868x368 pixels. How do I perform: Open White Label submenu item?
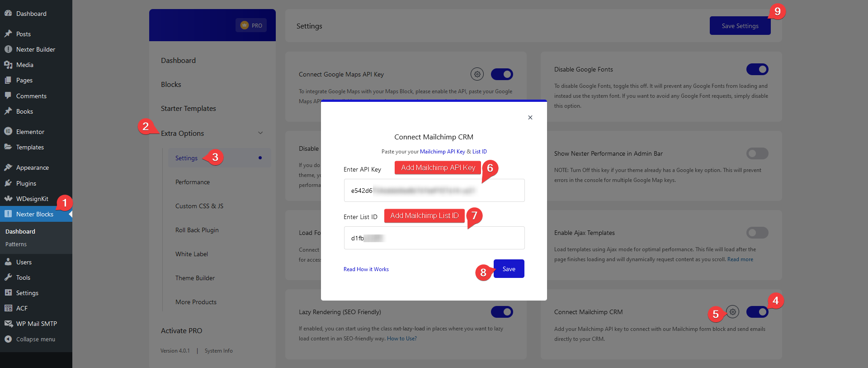192,254
